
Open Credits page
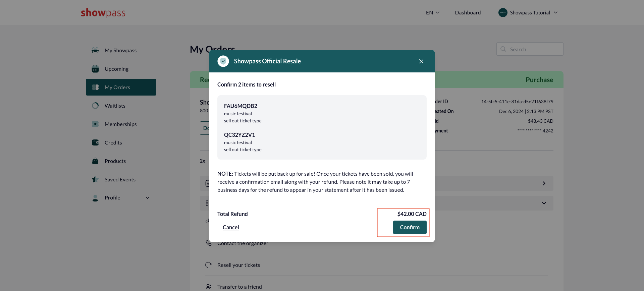pyautogui.click(x=113, y=142)
